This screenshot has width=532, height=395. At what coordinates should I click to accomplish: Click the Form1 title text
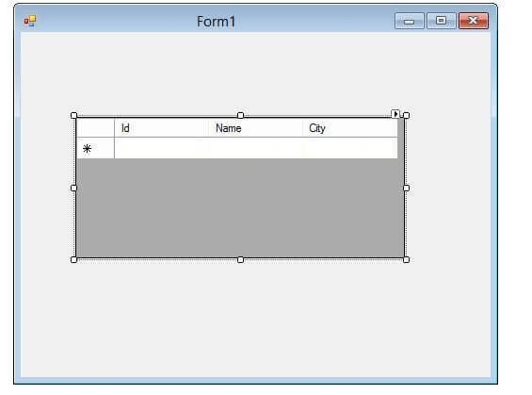click(217, 22)
